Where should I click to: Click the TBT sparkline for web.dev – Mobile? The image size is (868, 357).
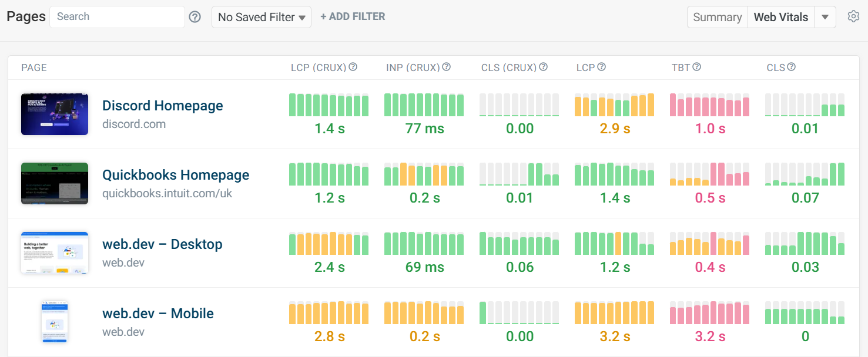(x=709, y=313)
